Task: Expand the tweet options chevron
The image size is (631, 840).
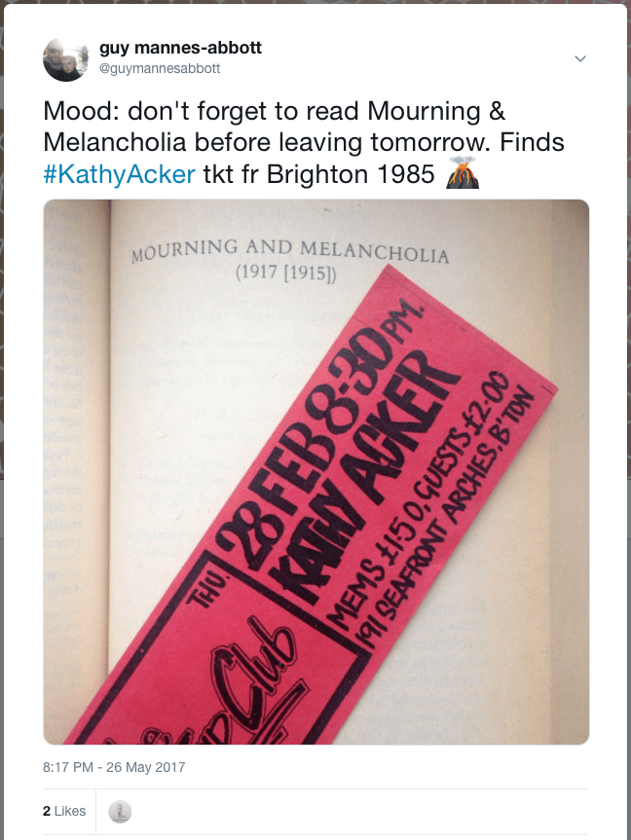Action: [x=580, y=58]
